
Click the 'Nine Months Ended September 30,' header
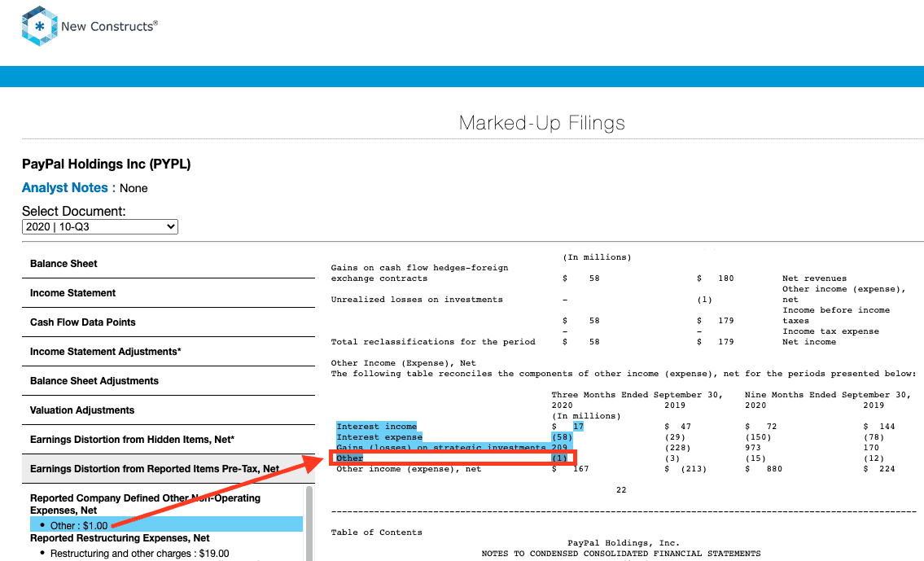point(827,395)
